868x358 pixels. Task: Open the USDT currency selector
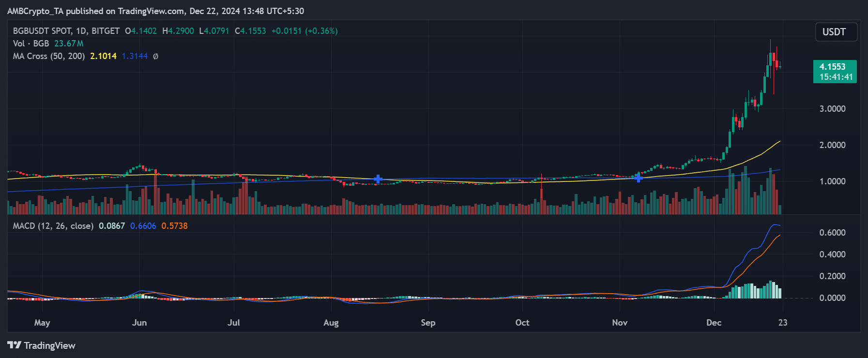click(836, 32)
